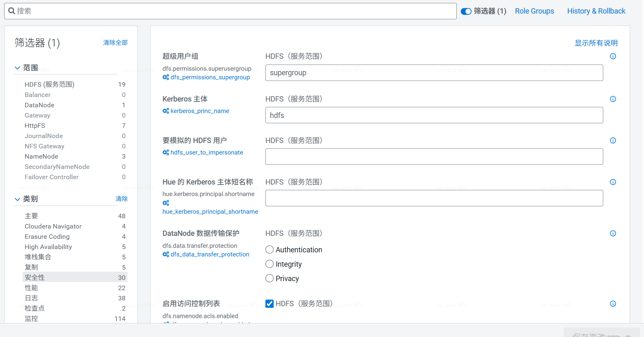
Task: Click gear icon beside dfs_permissions_supergroup
Action: coord(166,77)
